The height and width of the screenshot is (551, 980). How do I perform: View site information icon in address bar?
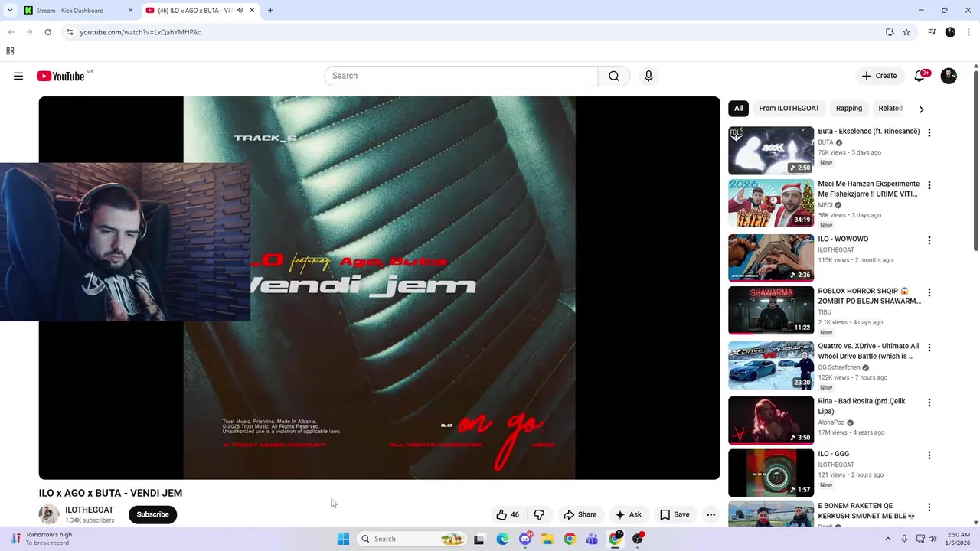70,32
